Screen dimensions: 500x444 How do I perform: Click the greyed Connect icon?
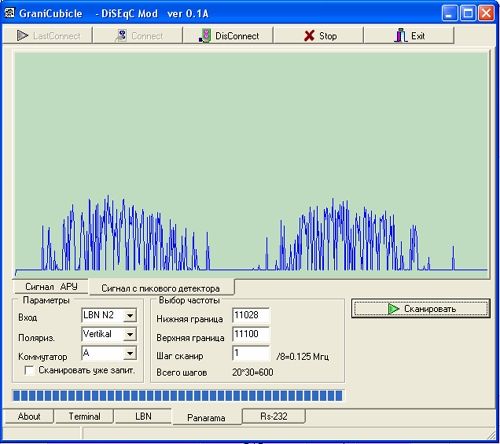[120, 36]
